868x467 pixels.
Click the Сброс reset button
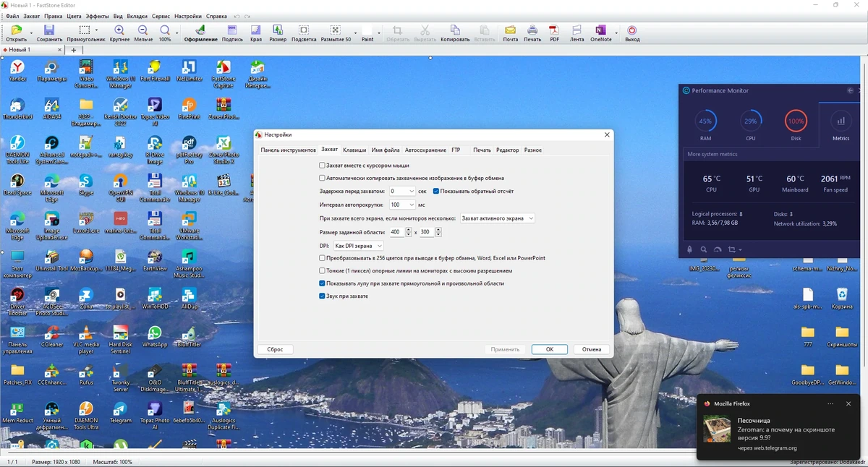pos(275,349)
